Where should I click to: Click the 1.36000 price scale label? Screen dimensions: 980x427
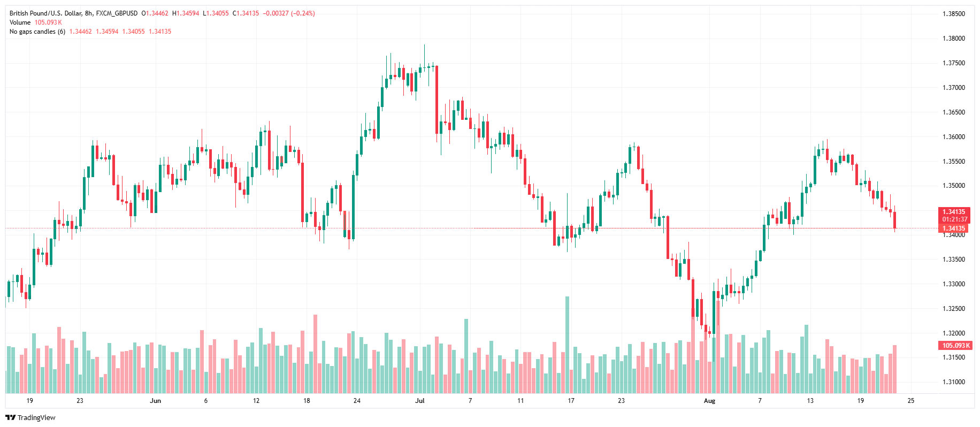[x=953, y=137]
